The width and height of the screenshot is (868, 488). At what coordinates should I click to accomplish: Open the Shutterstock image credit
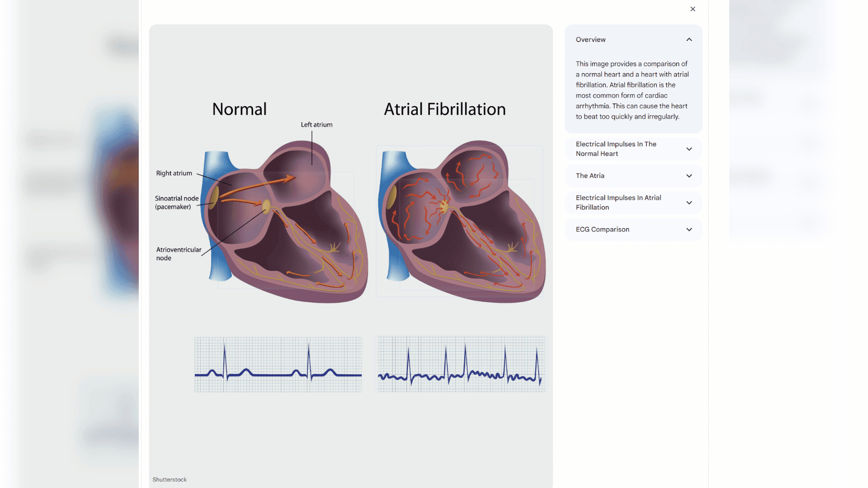click(x=170, y=479)
